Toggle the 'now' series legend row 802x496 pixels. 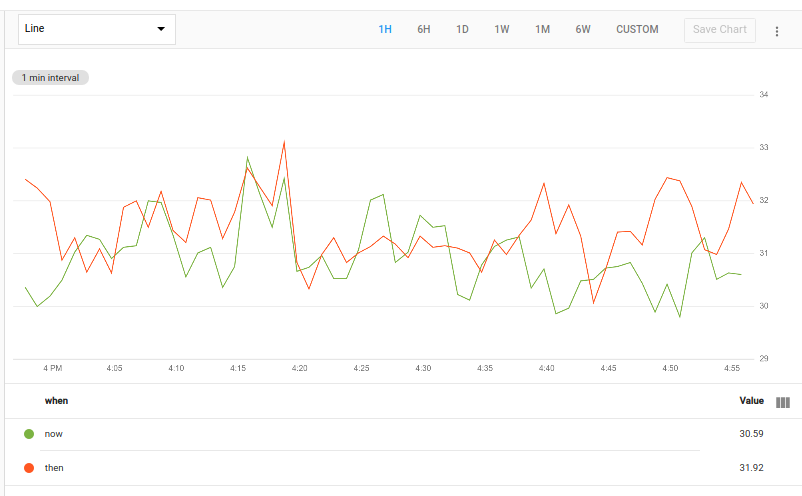54,434
